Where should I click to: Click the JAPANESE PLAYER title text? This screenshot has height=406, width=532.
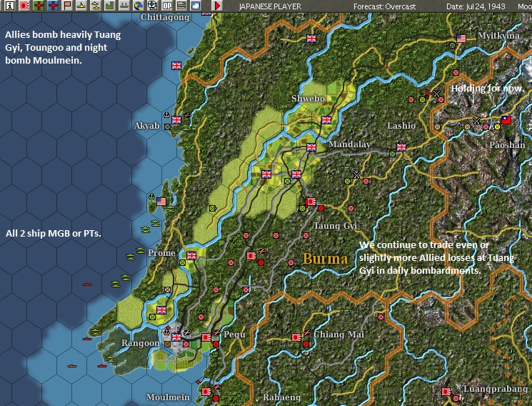[270, 6]
